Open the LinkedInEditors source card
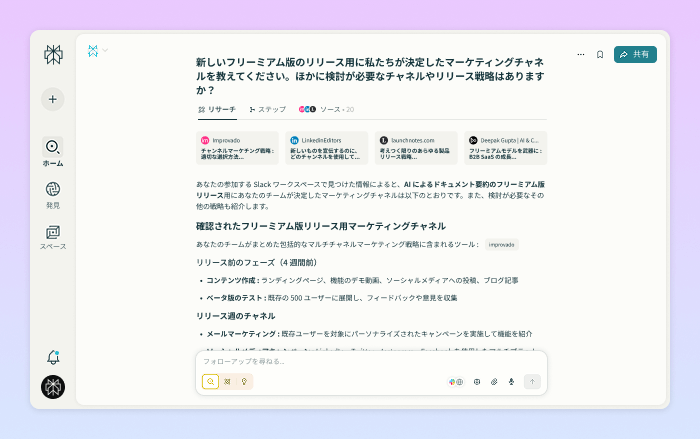 point(327,148)
